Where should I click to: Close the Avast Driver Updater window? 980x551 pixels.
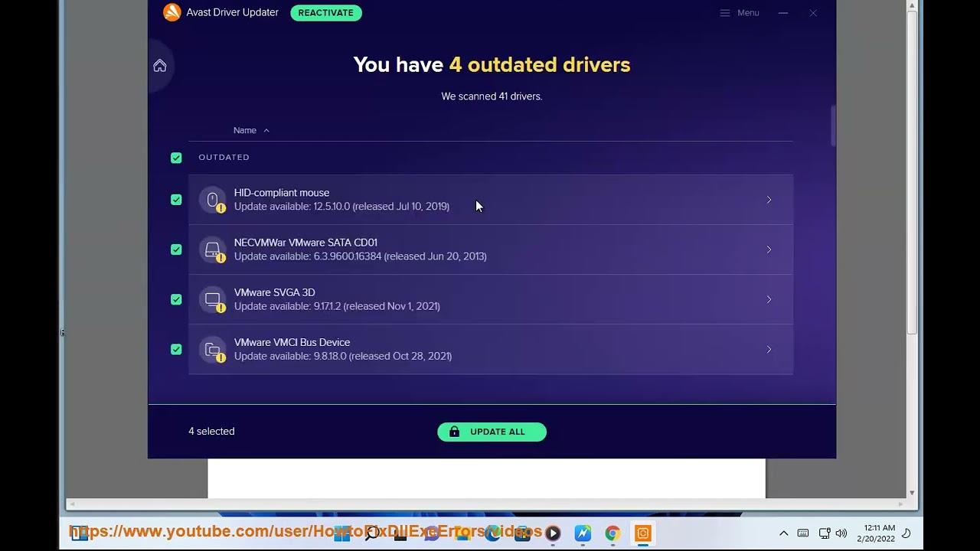pos(813,13)
